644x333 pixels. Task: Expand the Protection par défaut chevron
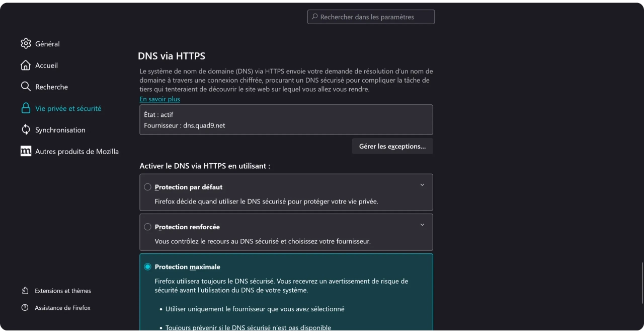click(422, 185)
